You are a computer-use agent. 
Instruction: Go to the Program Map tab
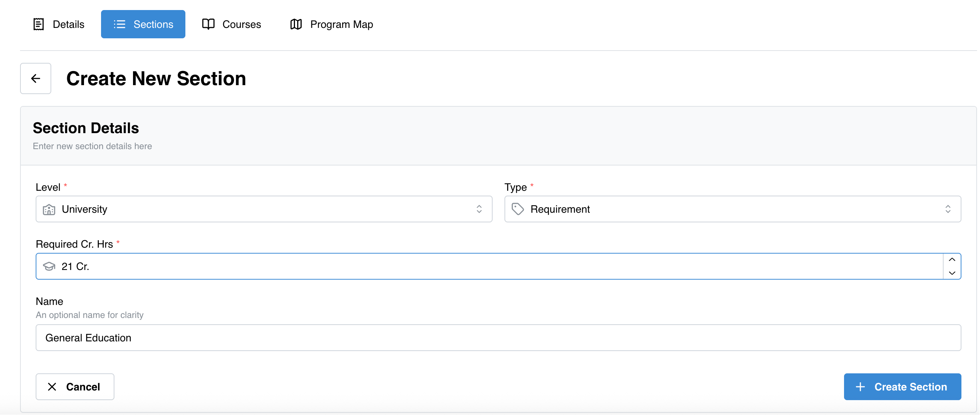pyautogui.click(x=331, y=25)
